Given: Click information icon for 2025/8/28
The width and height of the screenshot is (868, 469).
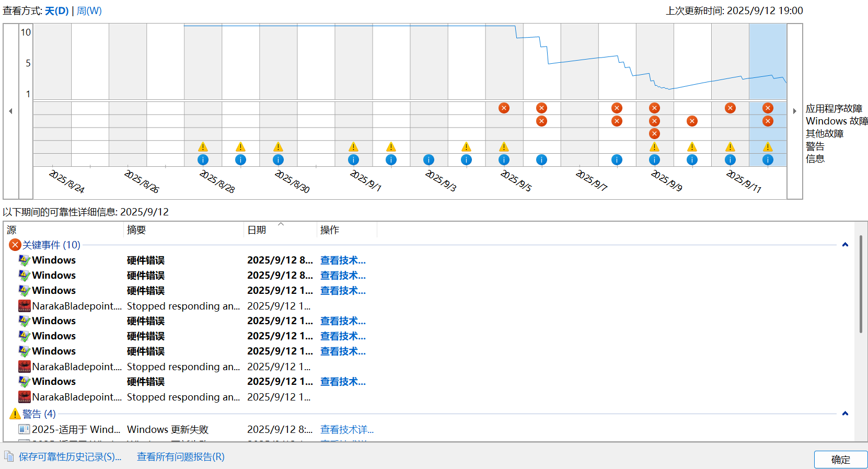Looking at the screenshot, I should (x=203, y=160).
